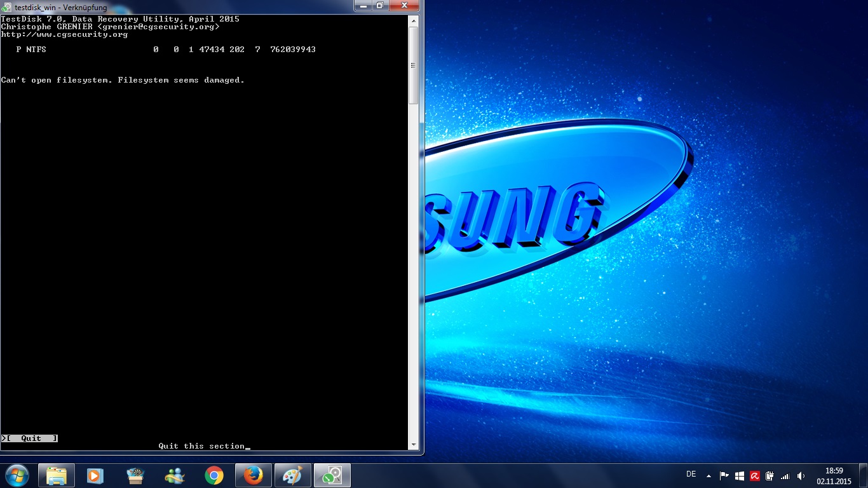Viewport: 868px width, 488px height.
Task: Select the highlighted Quit option in TestDisk
Action: (x=31, y=438)
